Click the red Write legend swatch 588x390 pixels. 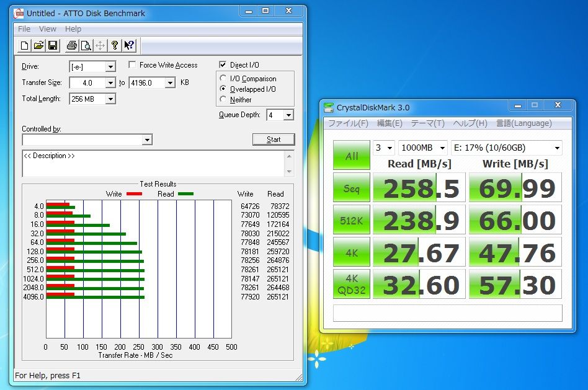[134, 194]
